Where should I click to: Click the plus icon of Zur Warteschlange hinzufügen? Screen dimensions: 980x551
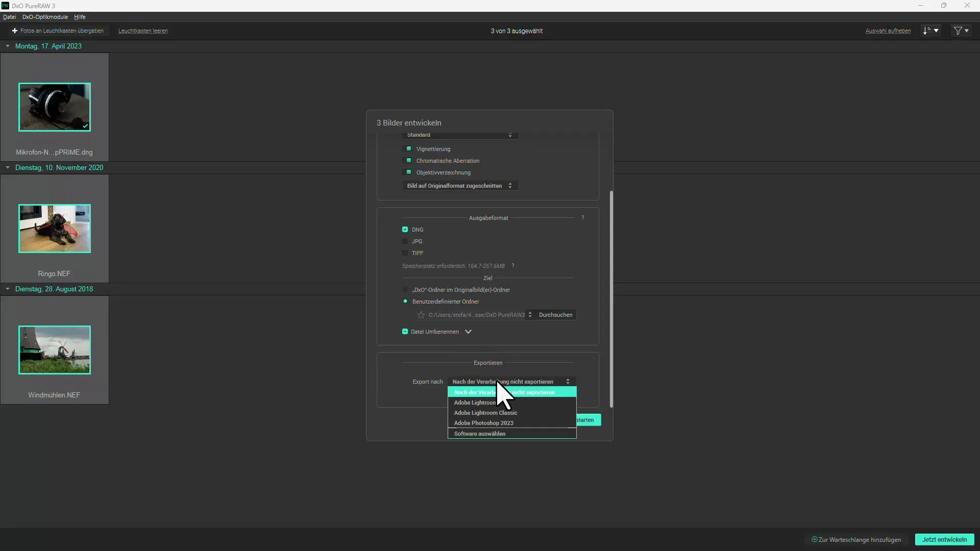pyautogui.click(x=815, y=539)
